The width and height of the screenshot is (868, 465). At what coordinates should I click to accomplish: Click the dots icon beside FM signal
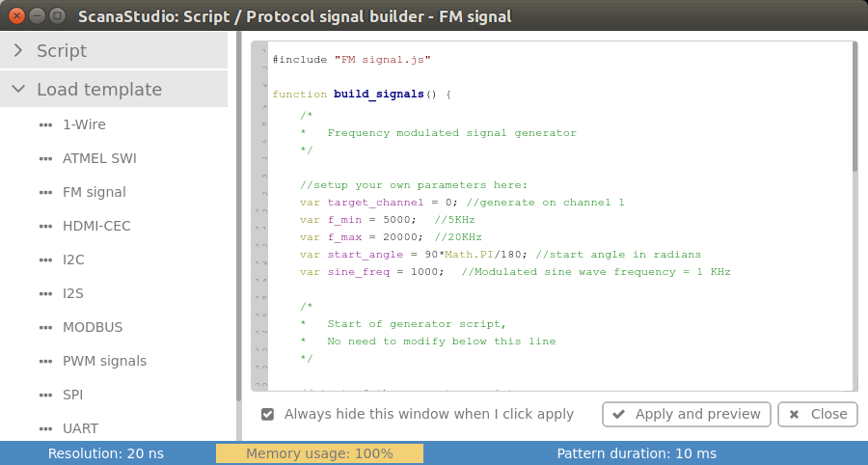pyautogui.click(x=45, y=193)
